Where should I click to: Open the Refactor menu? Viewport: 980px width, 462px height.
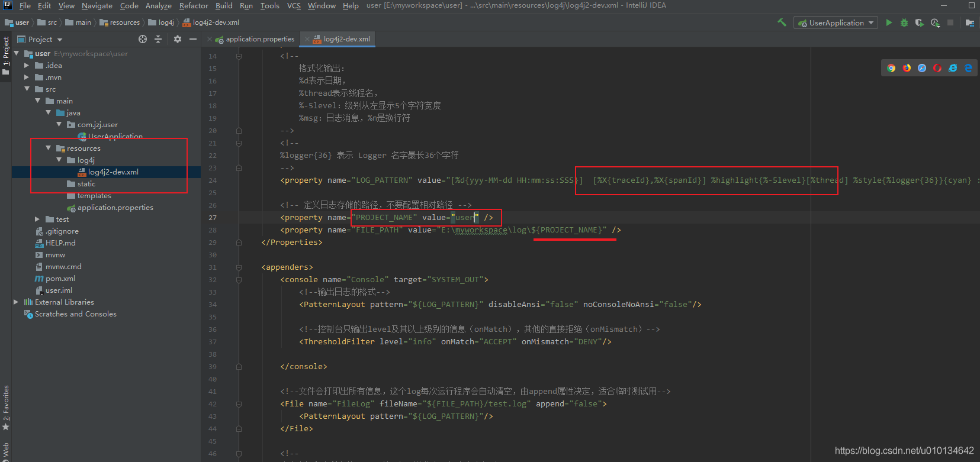pos(194,5)
